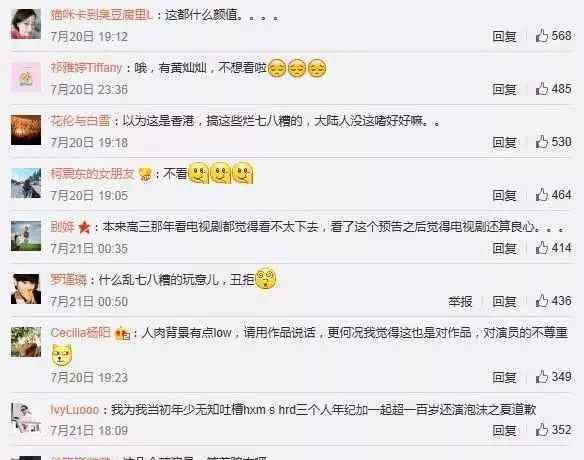Reply to the comment posted 7月20日 19:18
The width and height of the screenshot is (584, 460).
[504, 142]
